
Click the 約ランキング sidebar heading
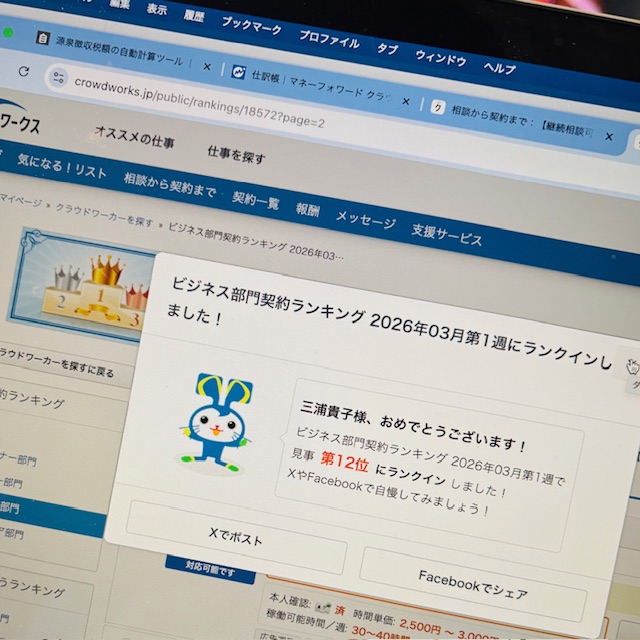click(x=32, y=398)
